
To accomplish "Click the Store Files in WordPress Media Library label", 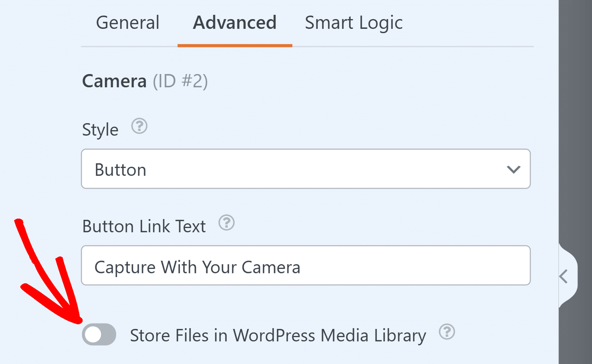I will (x=278, y=335).
